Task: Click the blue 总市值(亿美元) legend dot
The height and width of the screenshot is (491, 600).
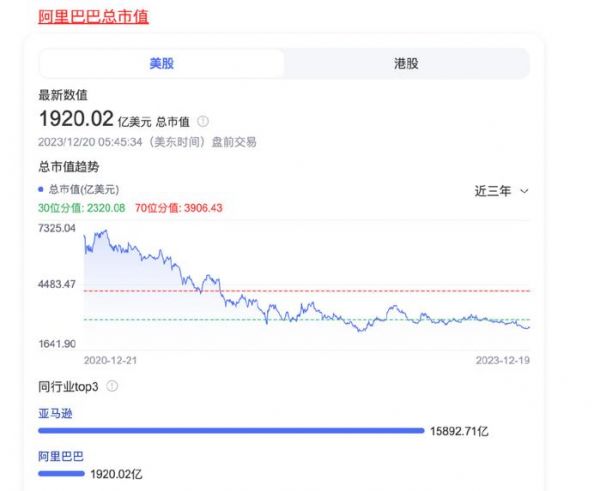Action: pyautogui.click(x=40, y=189)
